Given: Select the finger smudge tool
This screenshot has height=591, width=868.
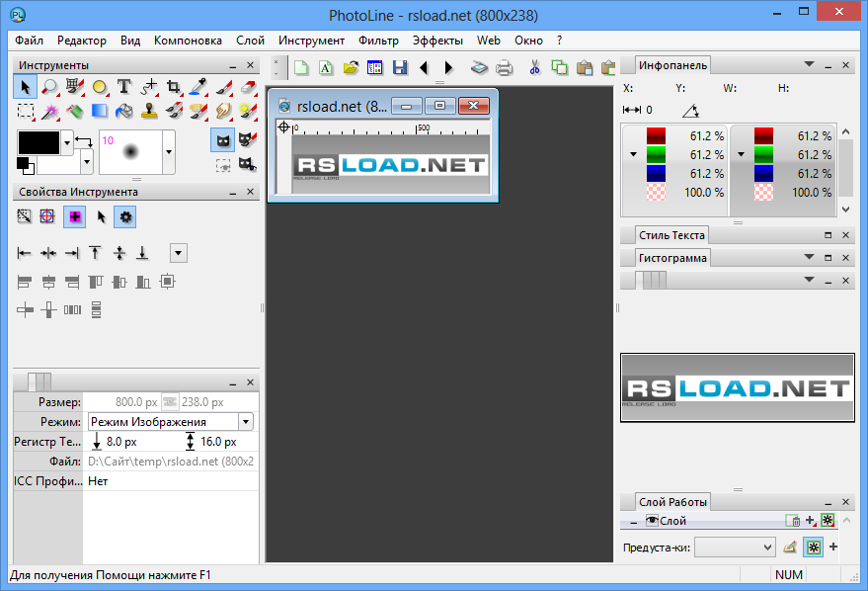Looking at the screenshot, I should tap(223, 112).
